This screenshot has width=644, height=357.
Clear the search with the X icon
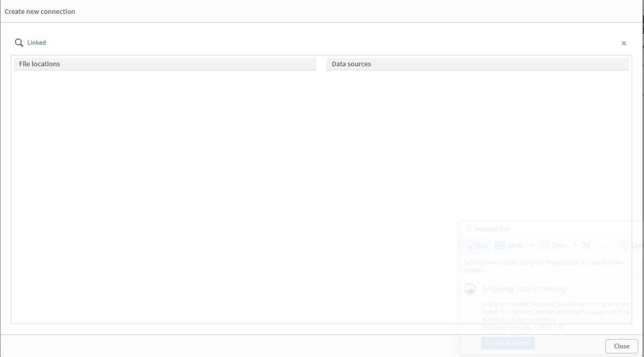point(624,43)
